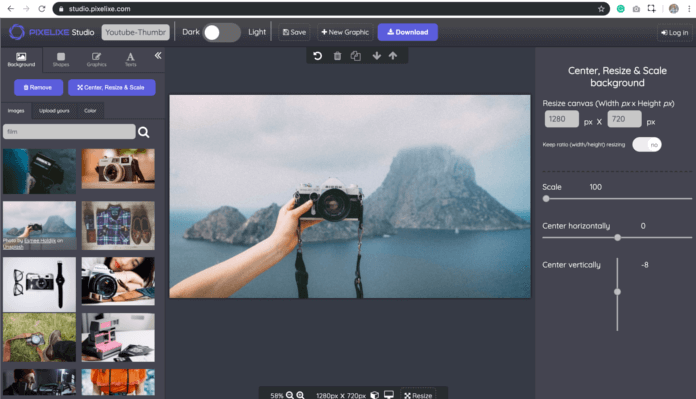Open the Texts panel
Viewport: 696px width, 399px height.
(130, 59)
